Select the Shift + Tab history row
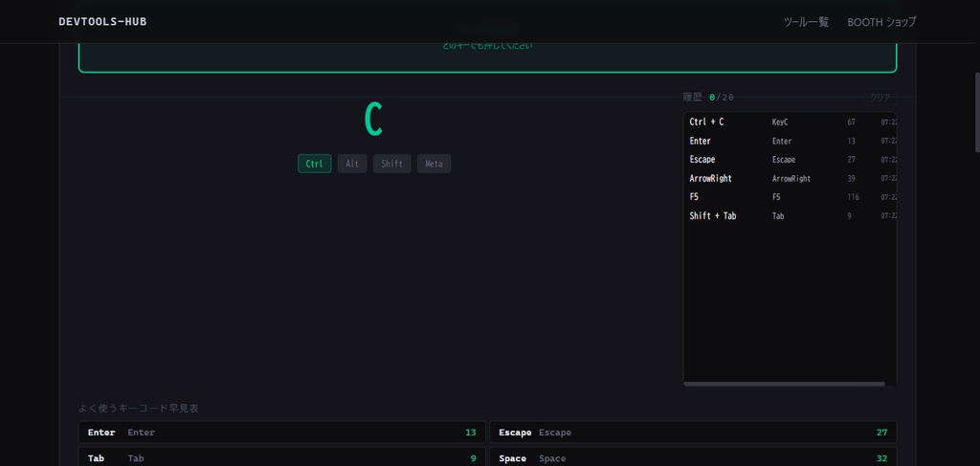This screenshot has height=466, width=980. coord(791,216)
